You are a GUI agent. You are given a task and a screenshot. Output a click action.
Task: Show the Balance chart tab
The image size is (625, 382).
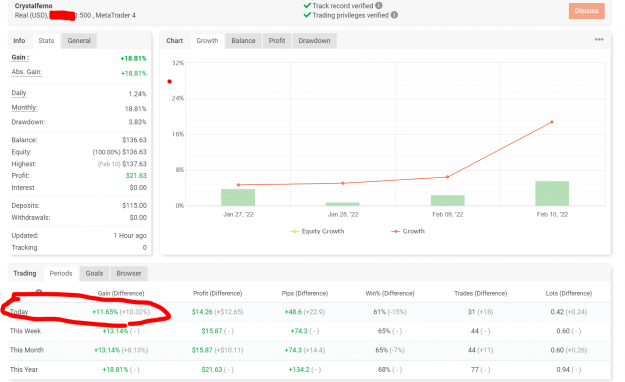(243, 41)
